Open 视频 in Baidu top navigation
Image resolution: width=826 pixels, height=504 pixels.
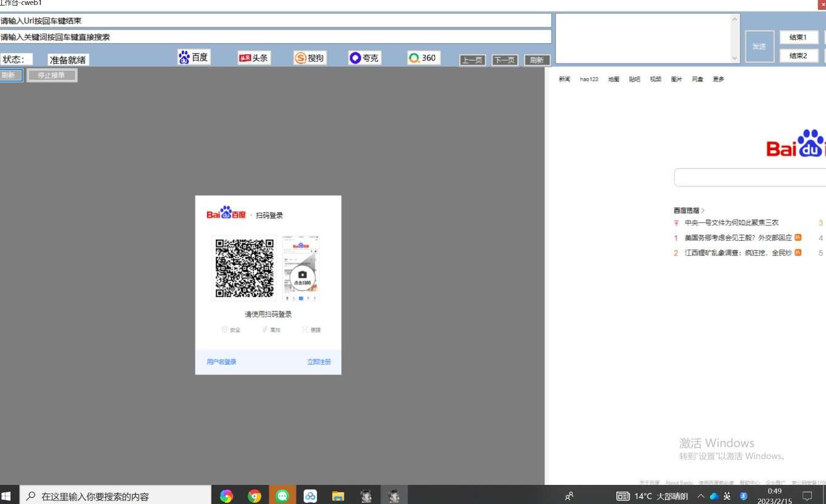pos(655,79)
